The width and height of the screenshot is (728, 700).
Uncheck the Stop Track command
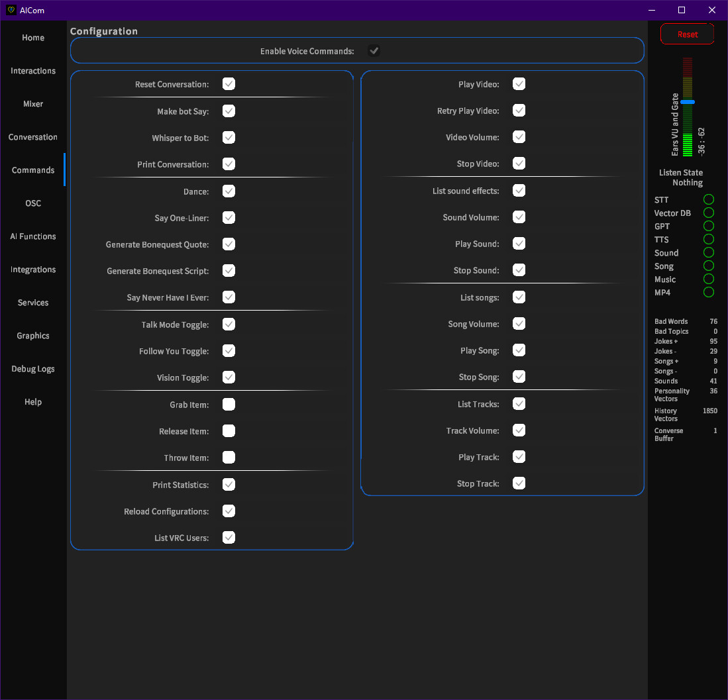click(519, 483)
